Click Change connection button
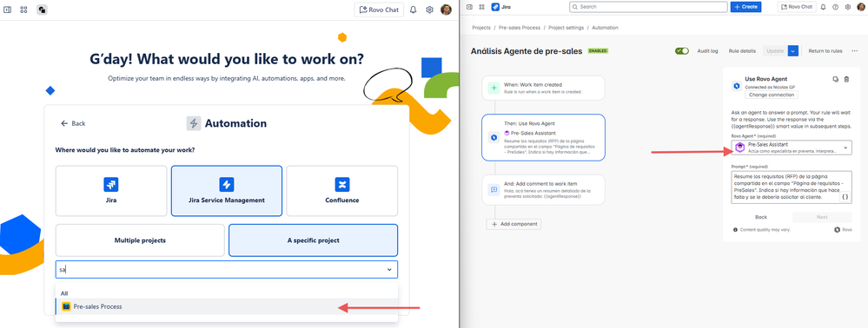Image resolution: width=868 pixels, height=328 pixels. 772,95
